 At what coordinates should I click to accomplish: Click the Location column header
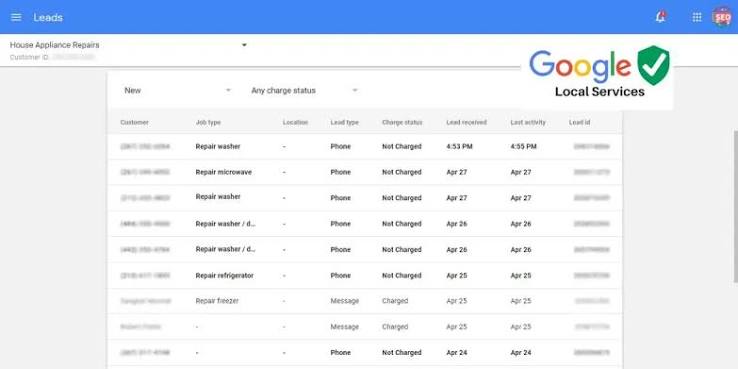click(x=295, y=122)
